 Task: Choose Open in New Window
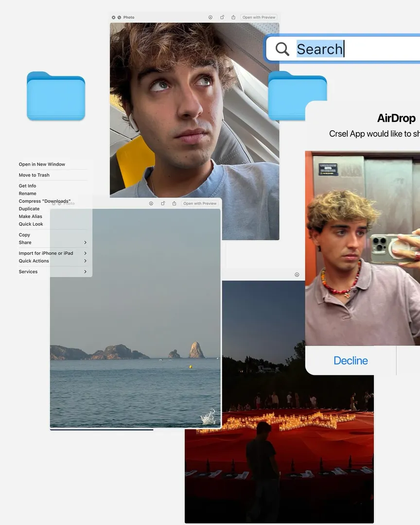tap(42, 164)
